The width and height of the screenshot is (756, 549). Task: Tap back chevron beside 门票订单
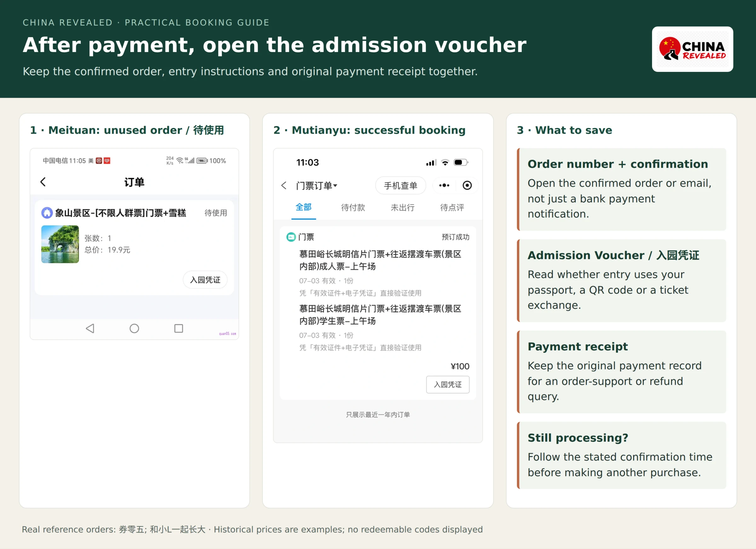tap(284, 185)
